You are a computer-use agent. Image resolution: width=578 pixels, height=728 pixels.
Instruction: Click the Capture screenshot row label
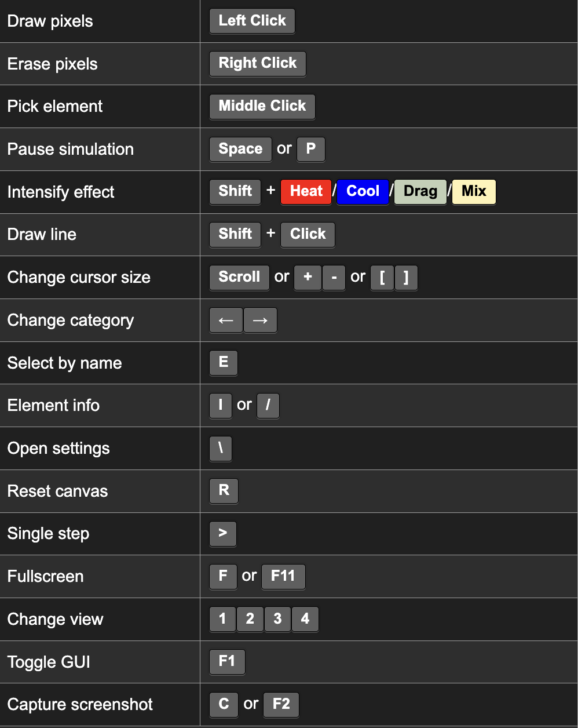tap(80, 704)
